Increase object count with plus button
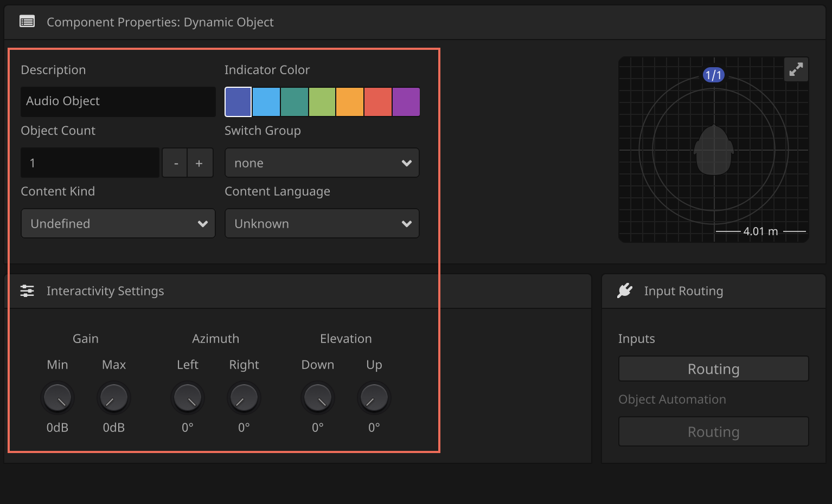The height and width of the screenshot is (504, 832). click(200, 163)
